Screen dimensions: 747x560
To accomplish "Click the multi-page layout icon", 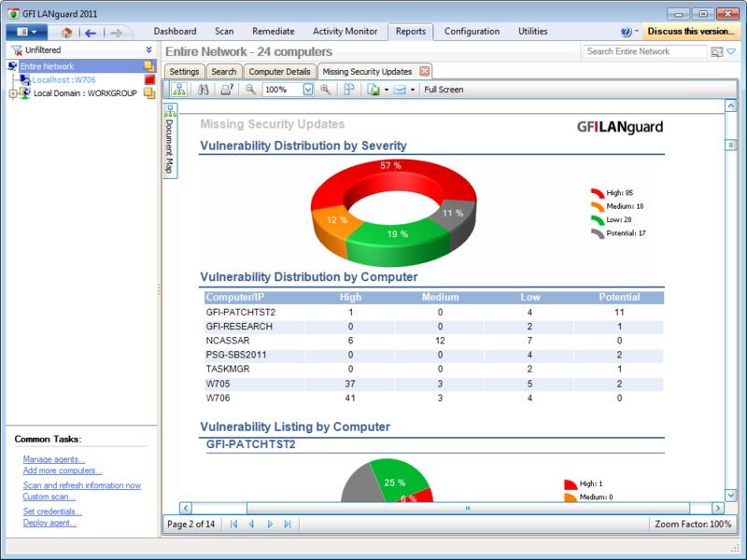I will click(349, 90).
